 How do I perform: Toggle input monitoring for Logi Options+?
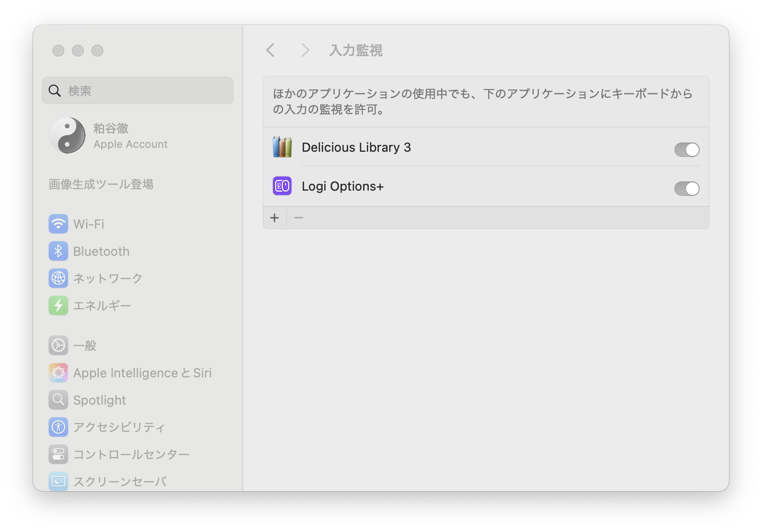coord(686,189)
